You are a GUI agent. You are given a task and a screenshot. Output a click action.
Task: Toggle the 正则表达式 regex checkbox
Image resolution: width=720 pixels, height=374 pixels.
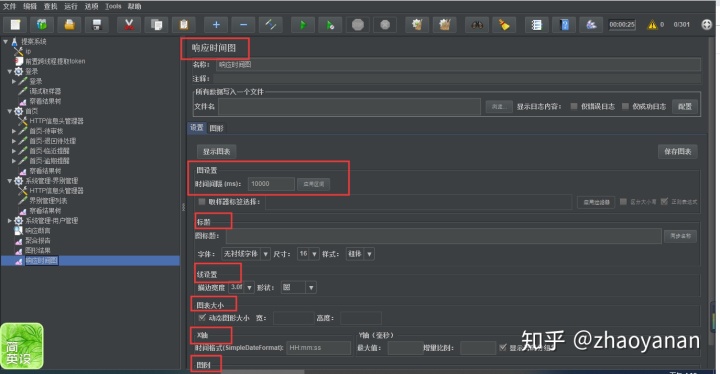click(664, 201)
